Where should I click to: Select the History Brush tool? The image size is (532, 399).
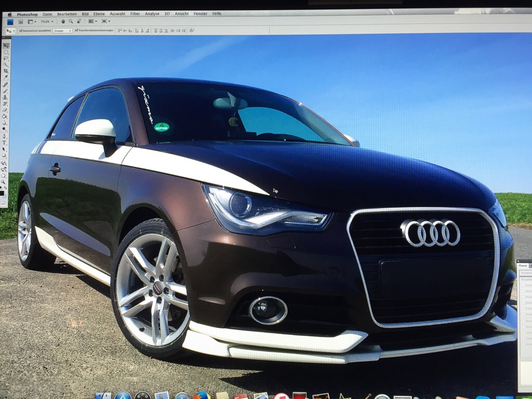click(x=6, y=103)
